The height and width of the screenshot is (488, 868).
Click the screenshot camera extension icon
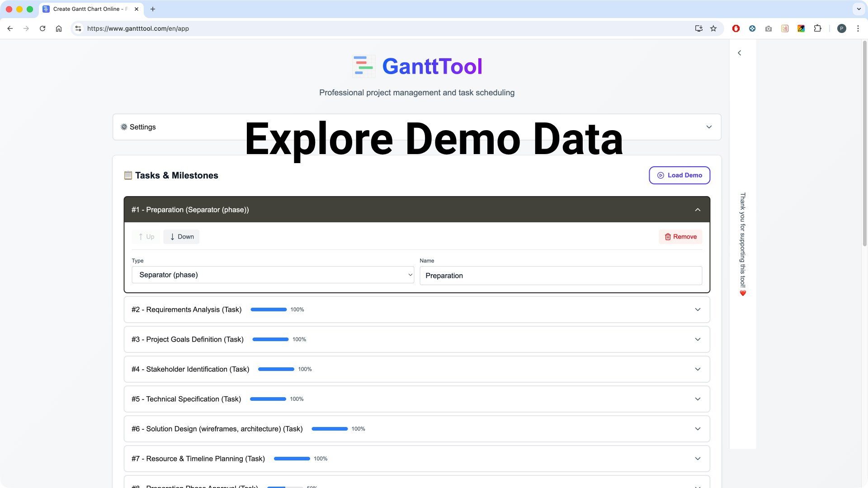[769, 28]
